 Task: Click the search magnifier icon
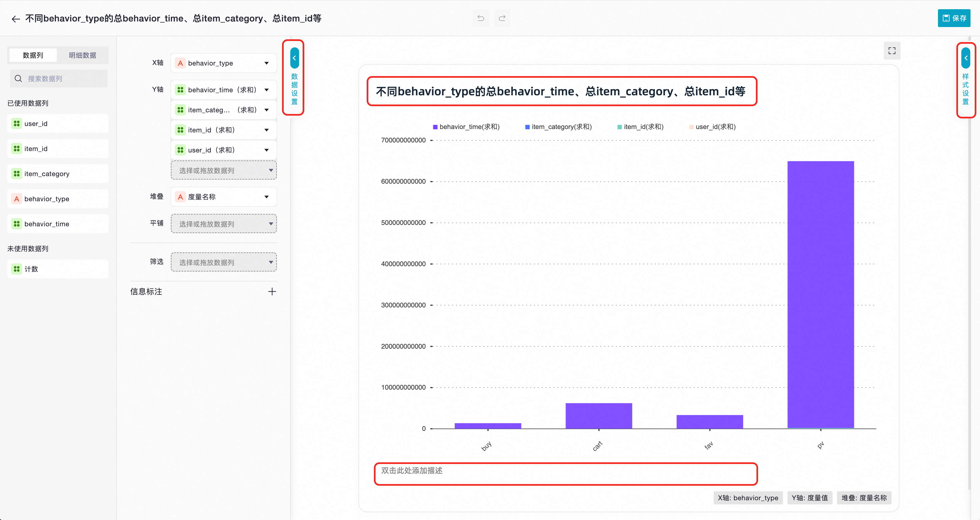coord(18,79)
